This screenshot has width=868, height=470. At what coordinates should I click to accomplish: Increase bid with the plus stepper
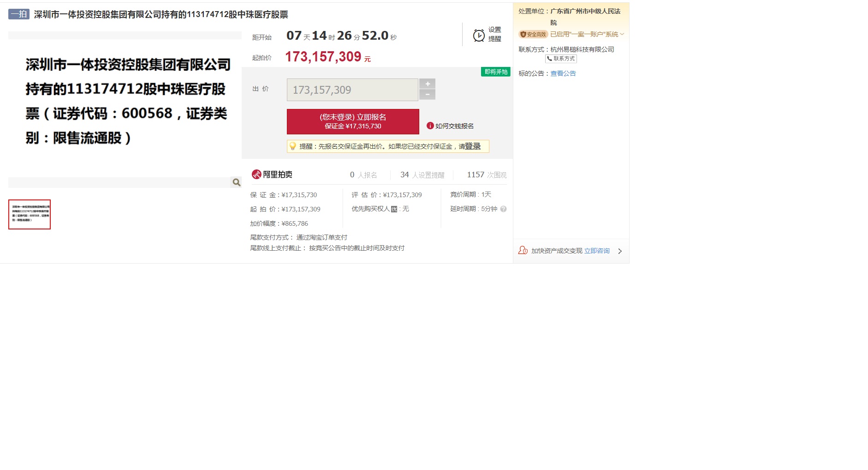coord(428,84)
